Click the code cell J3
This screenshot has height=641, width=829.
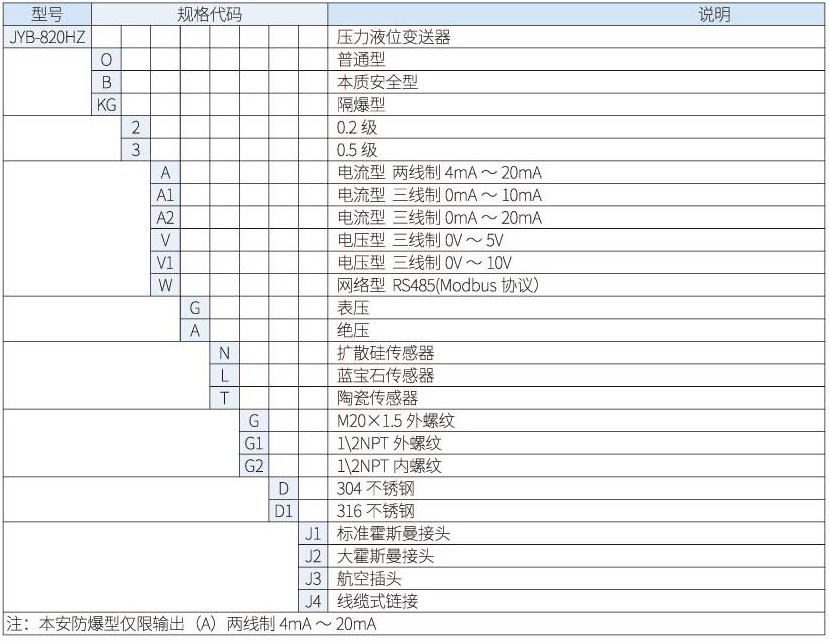point(313,579)
